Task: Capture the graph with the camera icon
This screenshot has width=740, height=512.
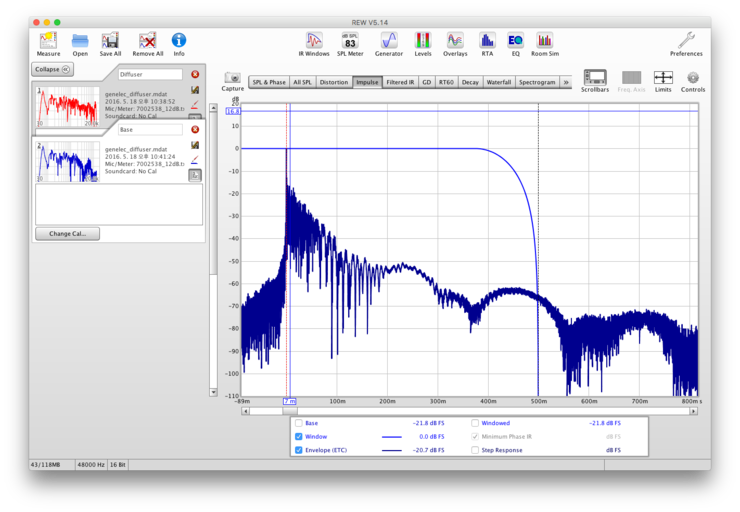Action: coord(232,78)
